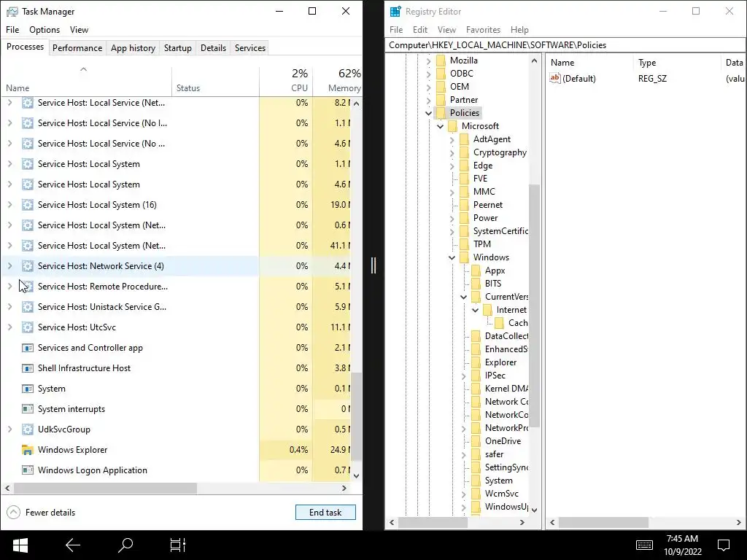Click the Shell Infrastructure Host icon
The width and height of the screenshot is (747, 560).
click(28, 368)
